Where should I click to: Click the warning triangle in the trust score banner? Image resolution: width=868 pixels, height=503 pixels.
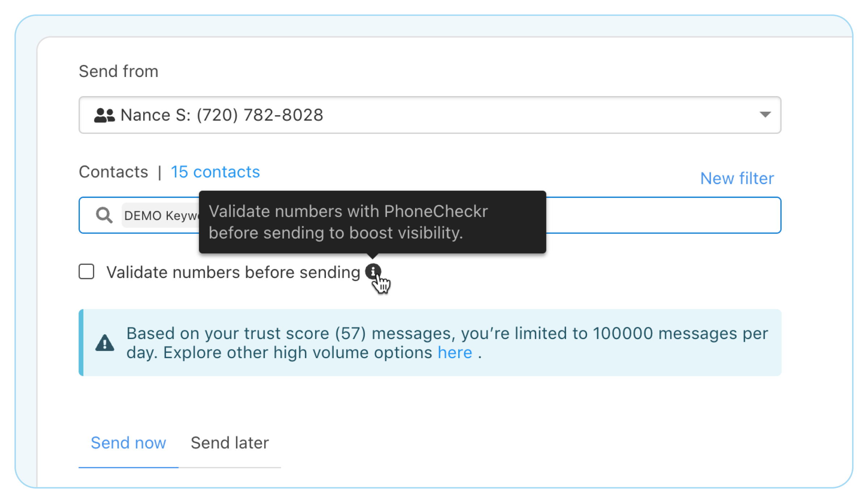click(105, 342)
